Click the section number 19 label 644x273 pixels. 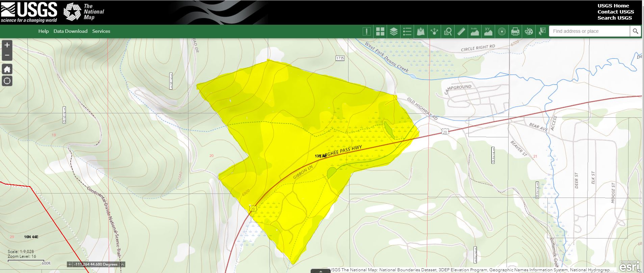54,135
